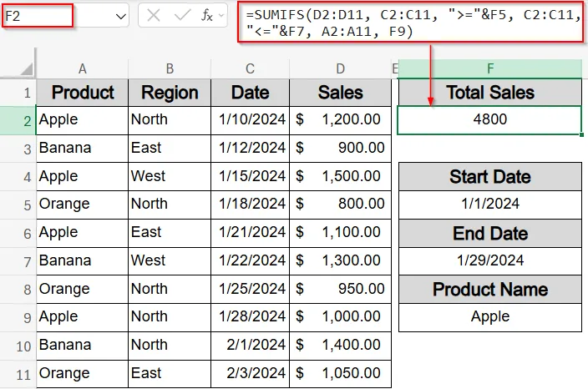Select row 1 header
This screenshot has height=389, width=588.
coord(18,93)
